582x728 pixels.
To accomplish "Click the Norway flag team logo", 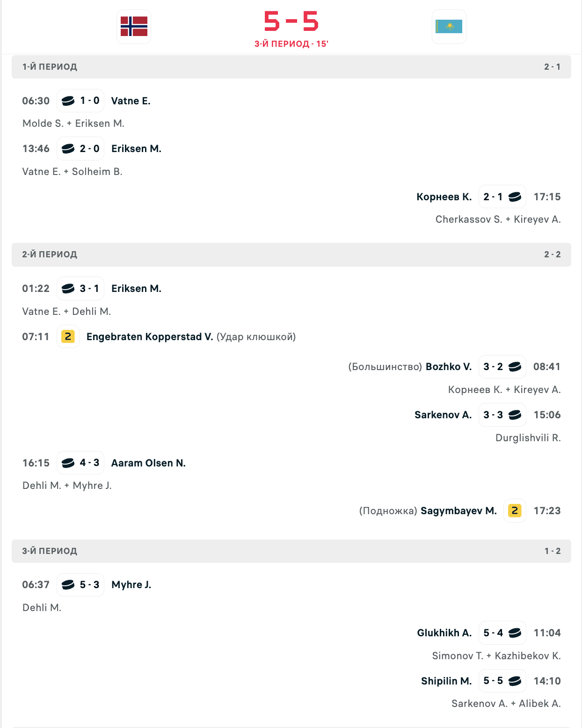I will point(134,27).
